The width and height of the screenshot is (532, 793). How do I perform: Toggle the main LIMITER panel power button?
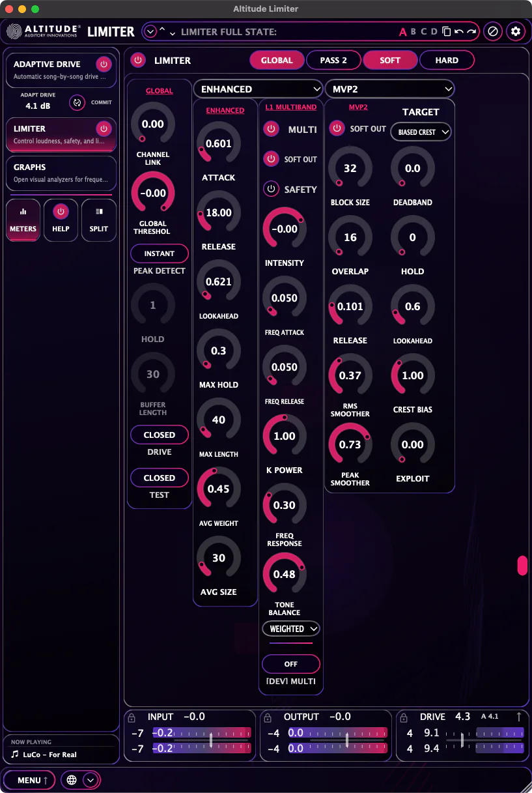click(137, 60)
